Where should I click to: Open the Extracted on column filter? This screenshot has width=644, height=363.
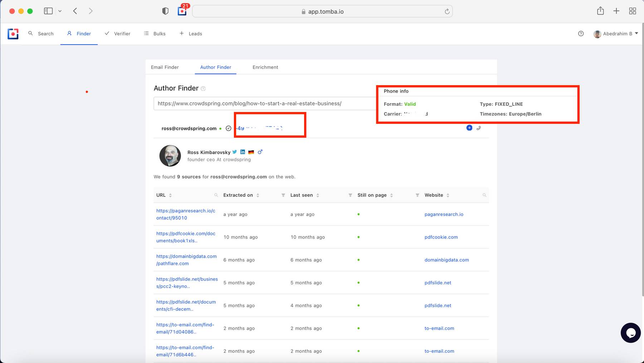click(283, 195)
